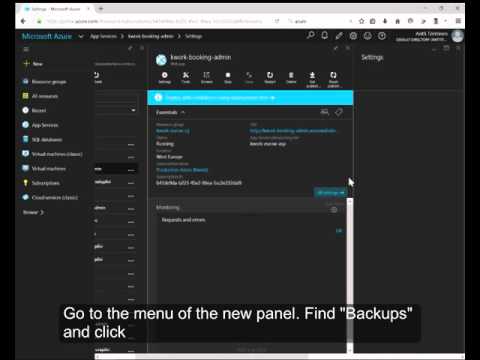Viewport: 480px width, 360px height.
Task: Click the Edit link on Requests and errors chart
Action: pyautogui.click(x=339, y=231)
